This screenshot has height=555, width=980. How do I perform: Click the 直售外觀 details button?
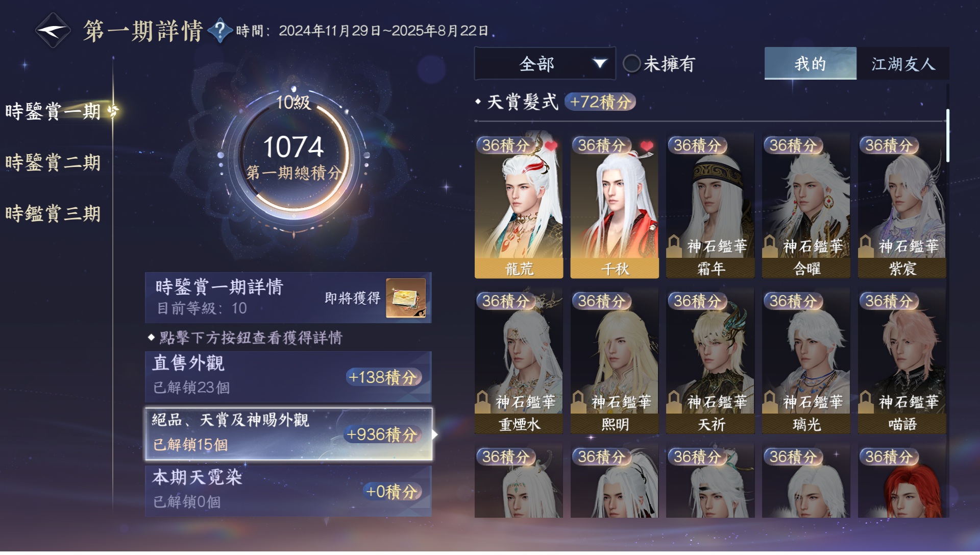[x=288, y=377]
